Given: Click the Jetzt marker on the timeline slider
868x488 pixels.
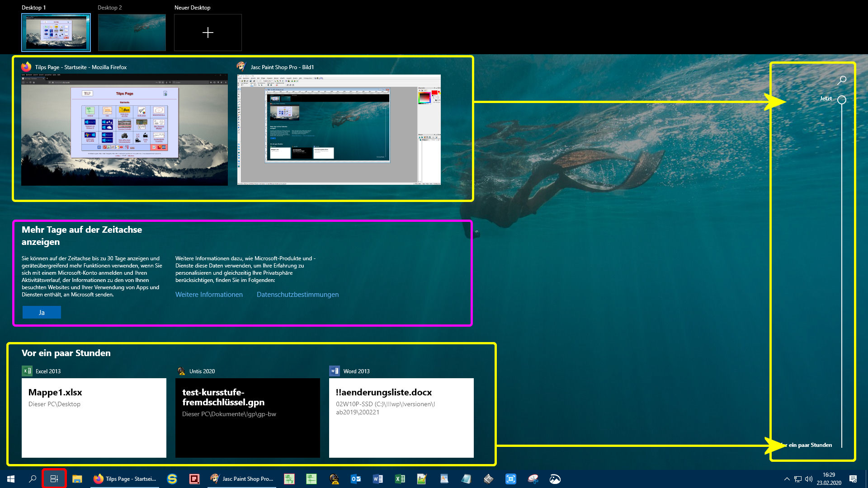Looking at the screenshot, I should (x=841, y=100).
